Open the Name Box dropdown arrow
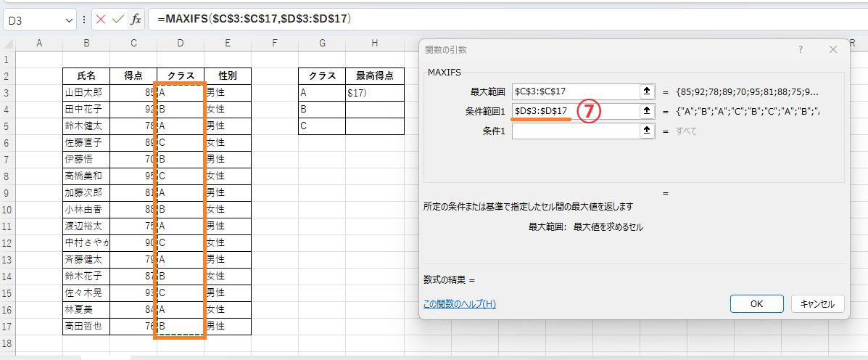The width and height of the screenshot is (868, 360). (x=69, y=20)
